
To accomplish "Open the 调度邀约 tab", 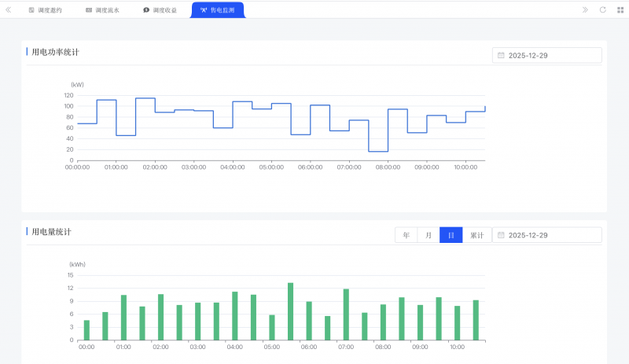I will [x=50, y=10].
